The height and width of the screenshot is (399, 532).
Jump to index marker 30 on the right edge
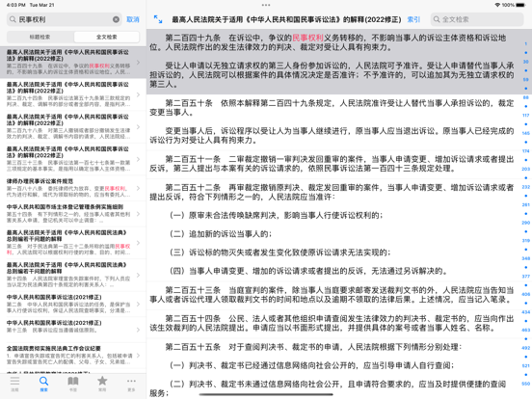[x=526, y=62]
